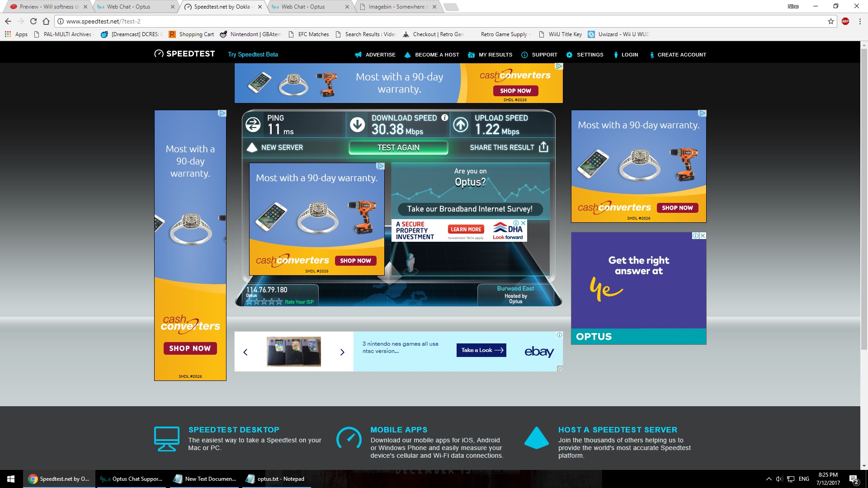868x488 pixels.
Task: Click the page vertical scrollbar
Action: click(x=864, y=199)
